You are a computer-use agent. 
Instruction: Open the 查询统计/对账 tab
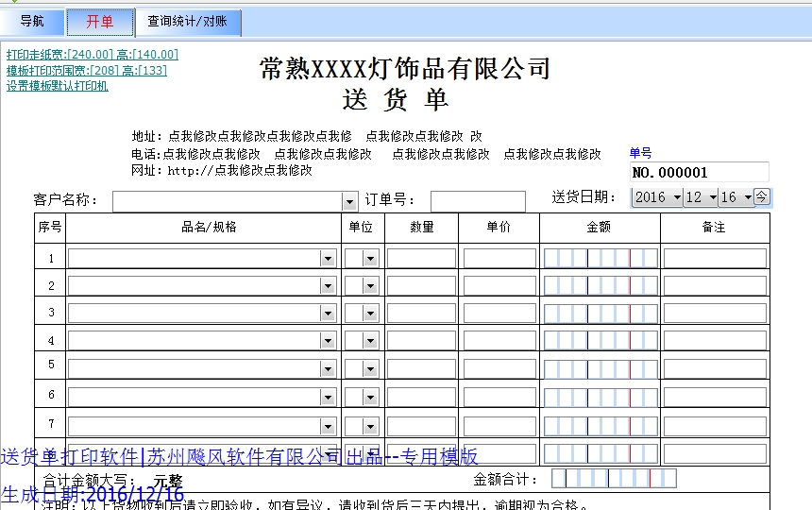click(187, 22)
